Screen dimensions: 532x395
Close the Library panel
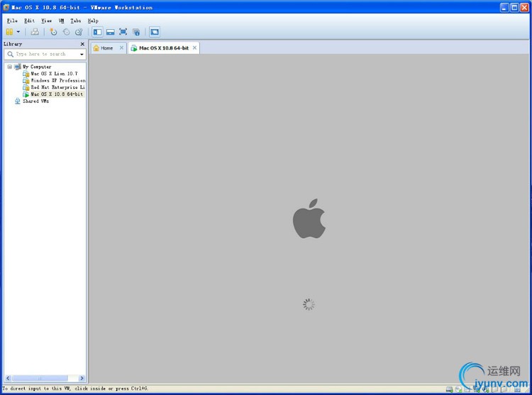point(82,44)
